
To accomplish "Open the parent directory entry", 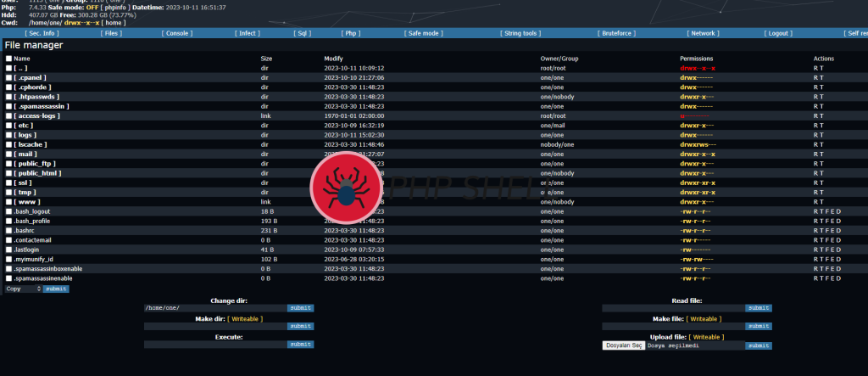I will [x=21, y=68].
